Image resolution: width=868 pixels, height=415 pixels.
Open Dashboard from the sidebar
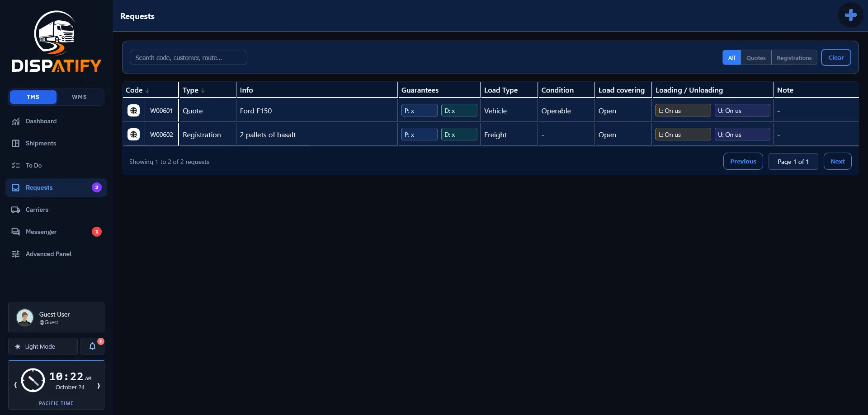click(56, 121)
